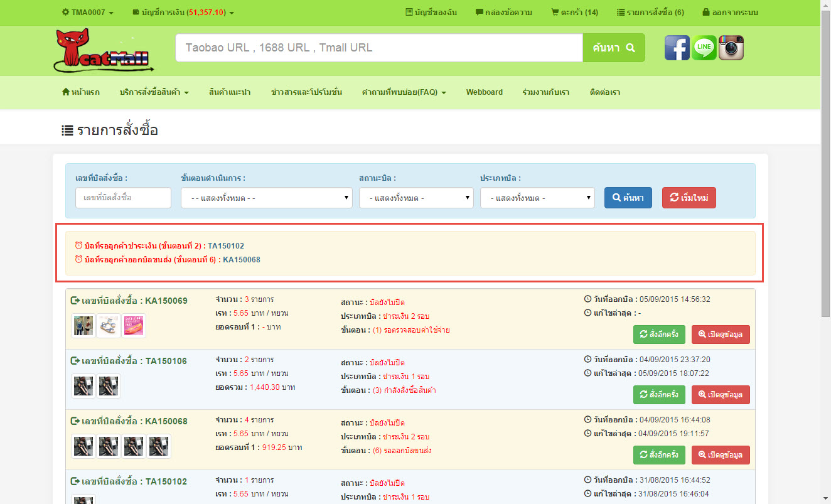Click status (1) รอตรวจสอบค่าใช้จ่าย text

(x=411, y=330)
